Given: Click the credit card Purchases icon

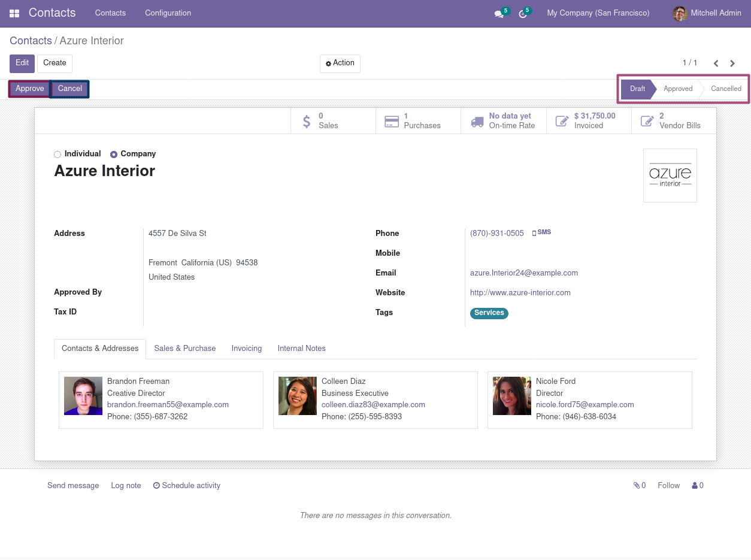Looking at the screenshot, I should [x=392, y=122].
